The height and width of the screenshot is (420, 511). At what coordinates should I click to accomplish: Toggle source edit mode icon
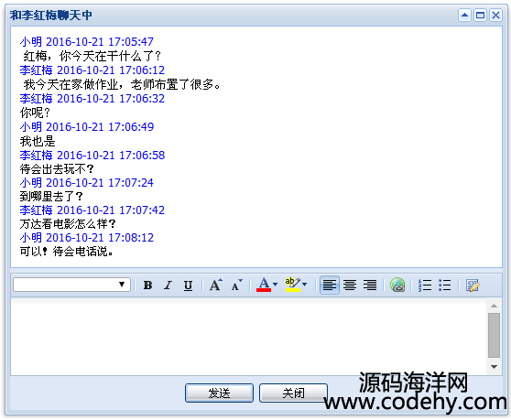[473, 285]
